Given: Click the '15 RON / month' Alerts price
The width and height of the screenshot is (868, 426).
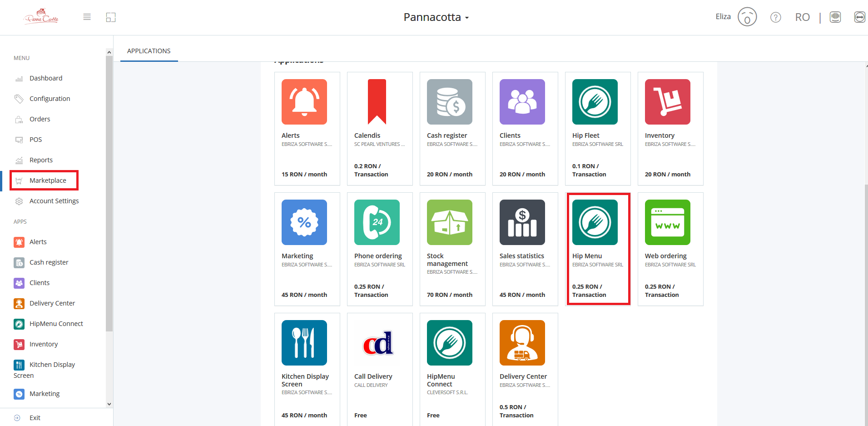Looking at the screenshot, I should (304, 175).
